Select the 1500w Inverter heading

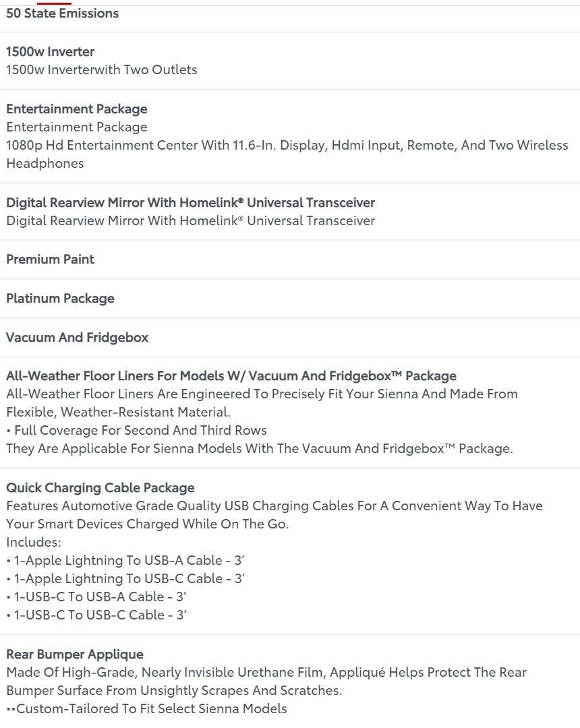tap(50, 52)
